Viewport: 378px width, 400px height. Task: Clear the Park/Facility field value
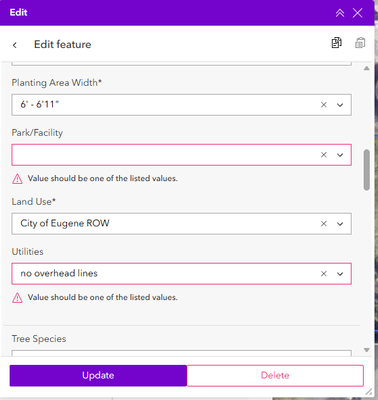coord(324,155)
